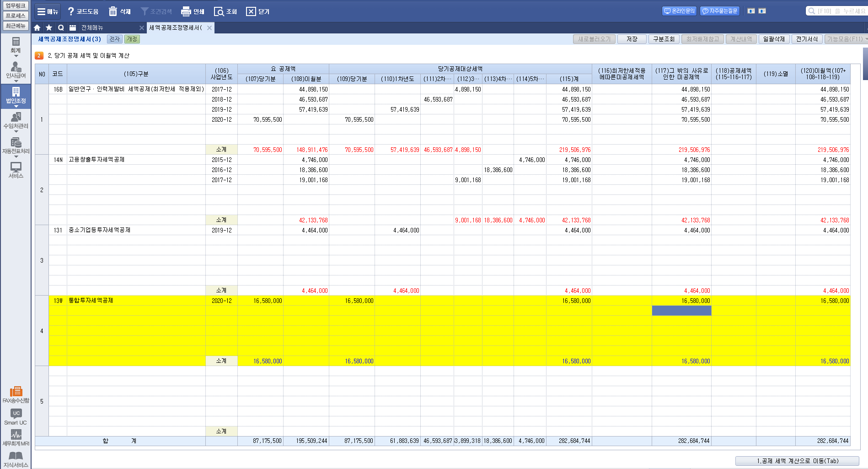Click code cell 16B

point(58,89)
